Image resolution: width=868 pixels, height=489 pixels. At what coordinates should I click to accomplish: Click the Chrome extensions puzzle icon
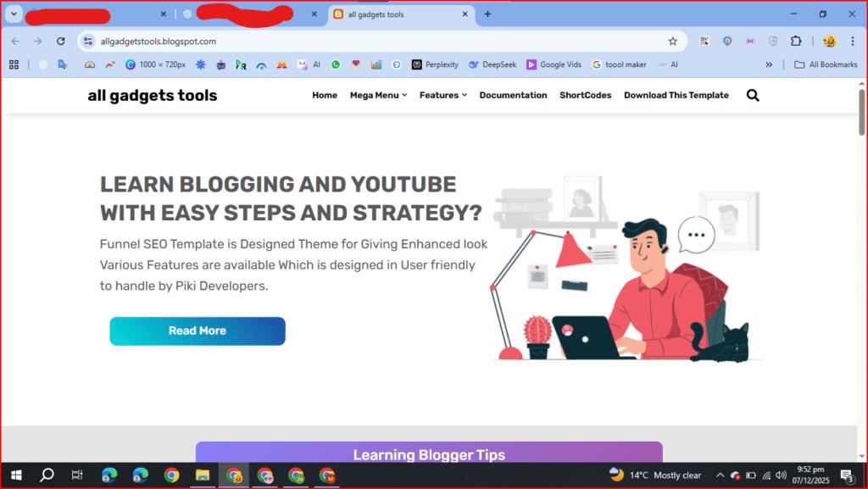[x=794, y=41]
